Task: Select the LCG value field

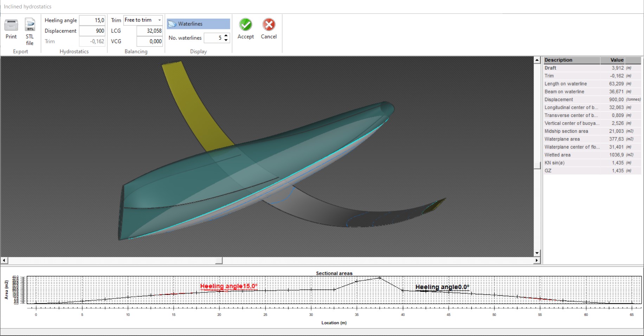Action: 149,31
